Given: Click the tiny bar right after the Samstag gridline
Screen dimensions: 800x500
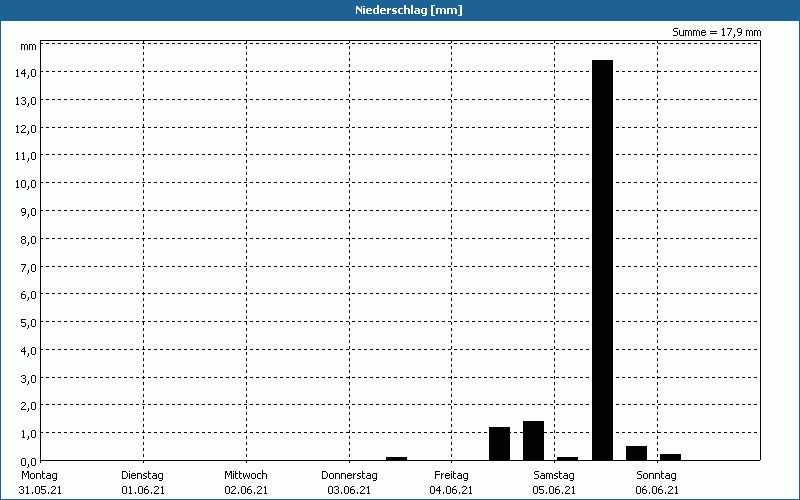Looking at the screenshot, I should (567, 459).
